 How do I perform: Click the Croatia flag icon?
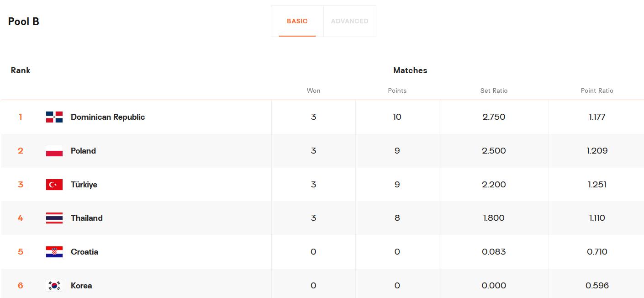[x=54, y=252]
